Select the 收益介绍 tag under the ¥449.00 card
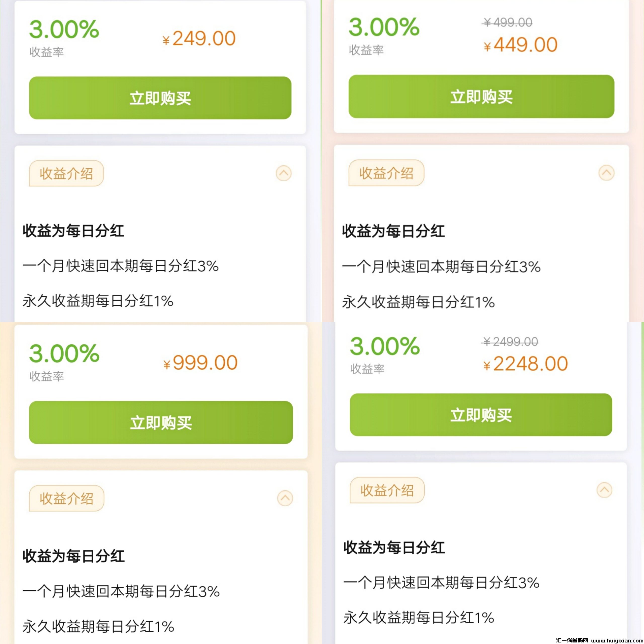This screenshot has height=644, width=644. (x=386, y=173)
